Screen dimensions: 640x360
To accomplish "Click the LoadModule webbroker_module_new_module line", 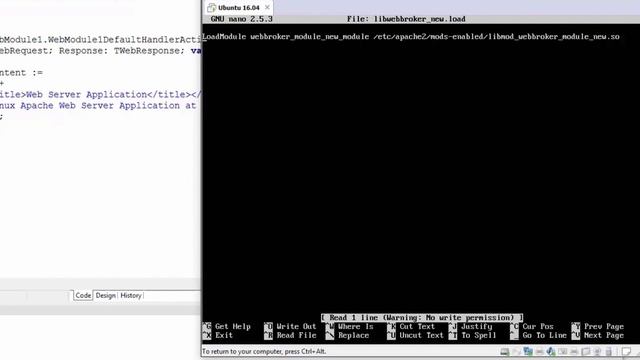I will [411, 37].
